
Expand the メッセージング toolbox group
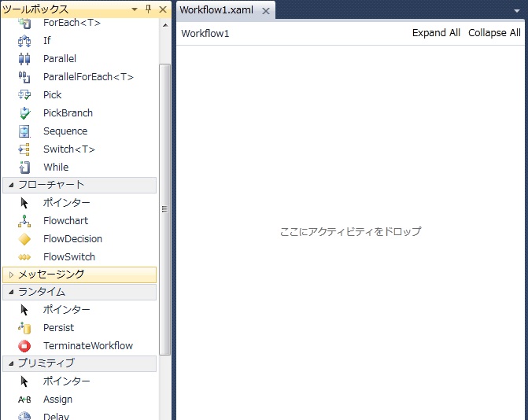click(11, 274)
